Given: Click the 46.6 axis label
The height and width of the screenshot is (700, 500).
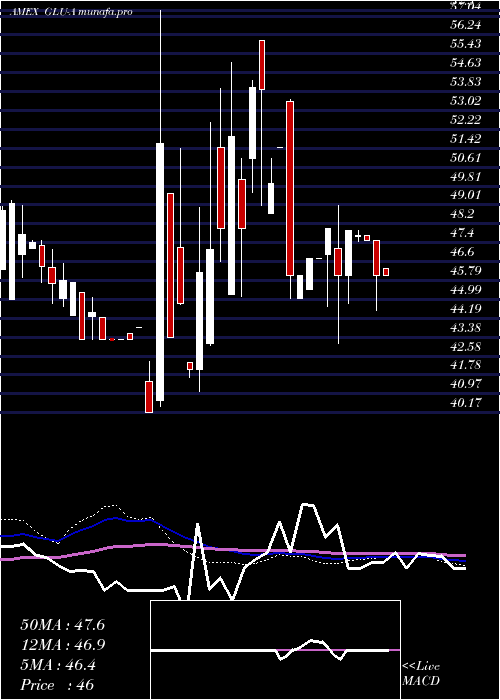Looking at the screenshot, I should click(462, 252).
